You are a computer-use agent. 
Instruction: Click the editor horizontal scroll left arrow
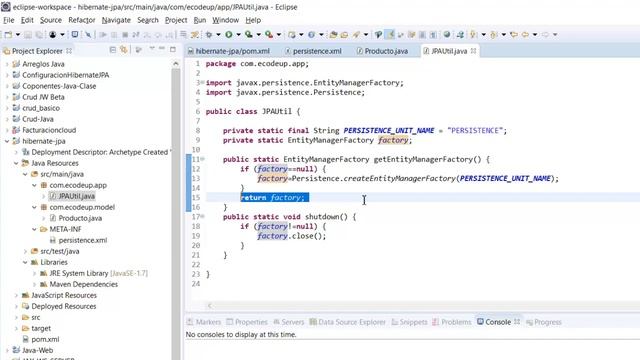coord(210,305)
